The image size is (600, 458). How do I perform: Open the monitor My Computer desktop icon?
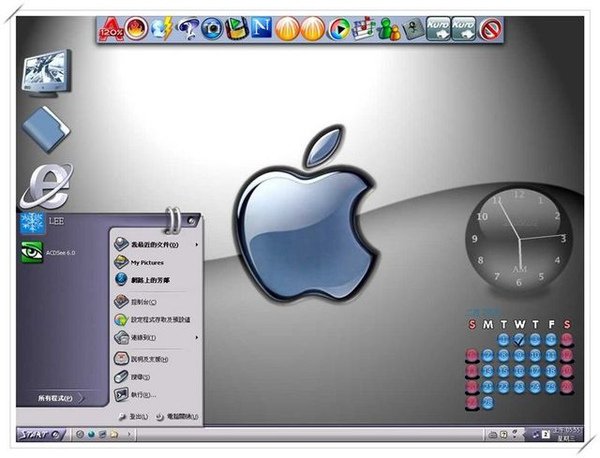[x=46, y=73]
